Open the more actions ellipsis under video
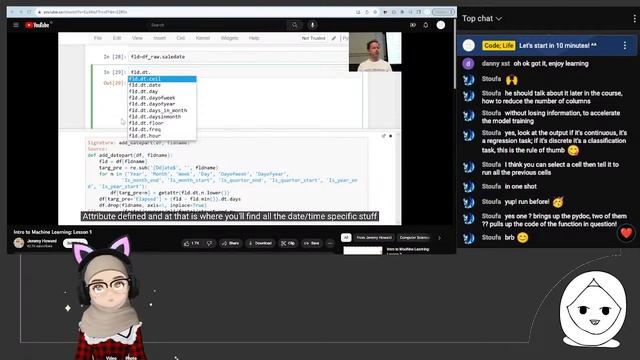640x360 pixels. tap(330, 243)
